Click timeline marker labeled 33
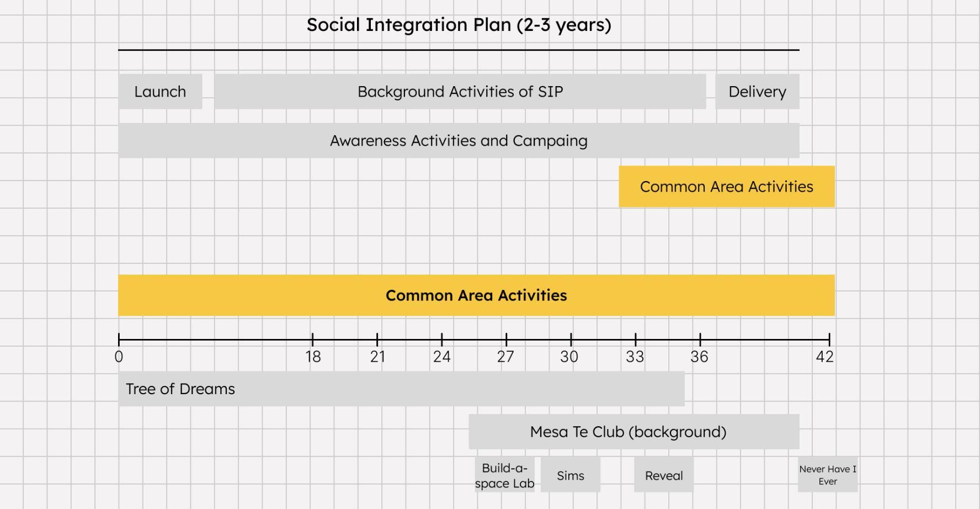This screenshot has height=509, width=980. (635, 357)
